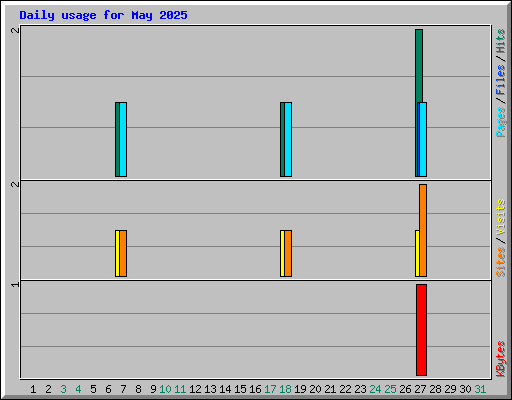Click the "Sites" legend label

point(501,262)
